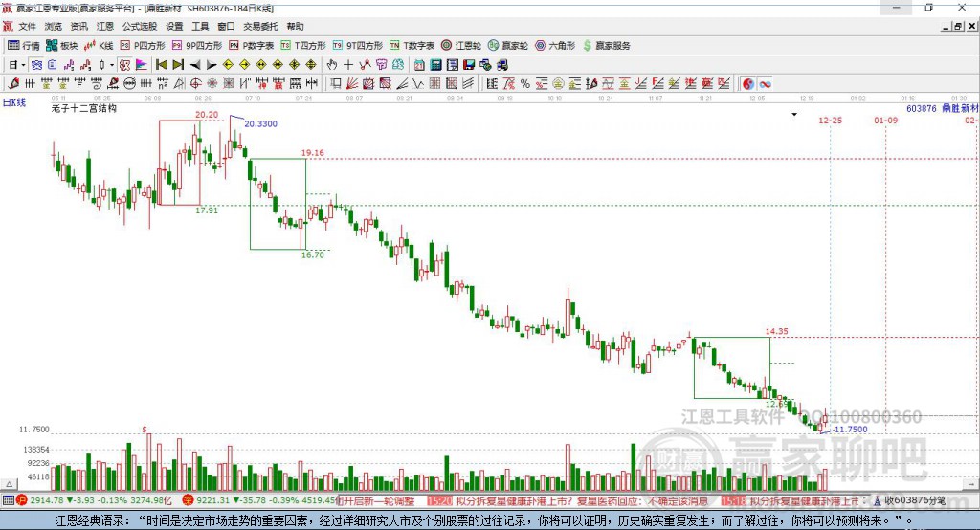Open the 公式选股 menu

coord(140,26)
